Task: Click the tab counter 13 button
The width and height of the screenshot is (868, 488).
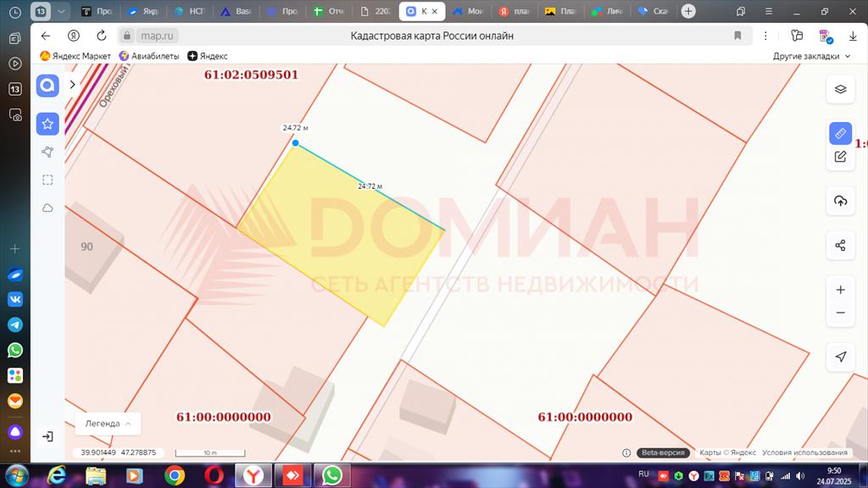Action: coord(41,11)
